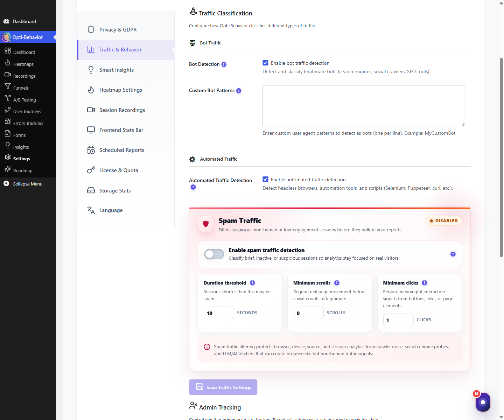Click the Settings gear icon in sidebar

point(8,157)
